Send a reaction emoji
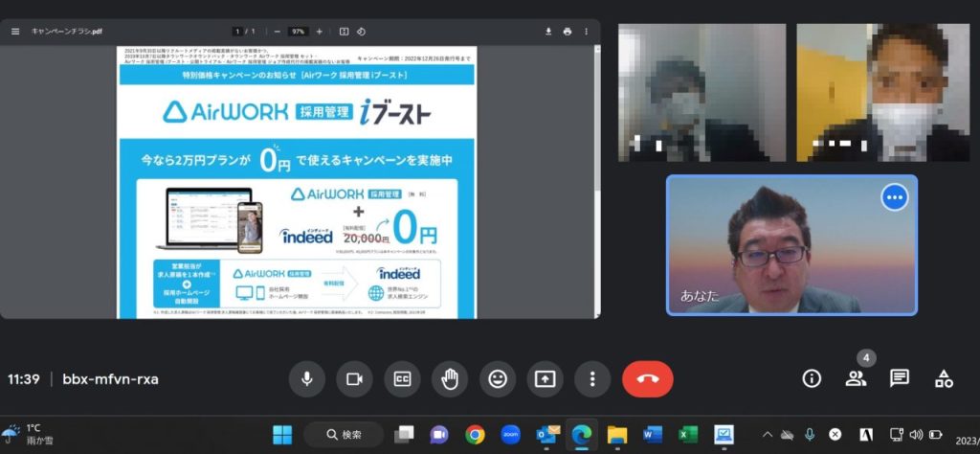 [498, 379]
